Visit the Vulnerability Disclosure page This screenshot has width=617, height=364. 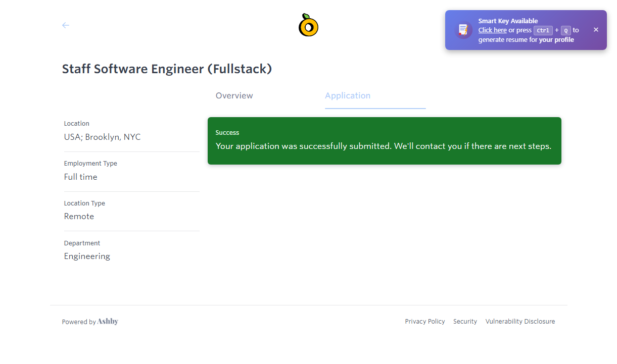[520, 322]
